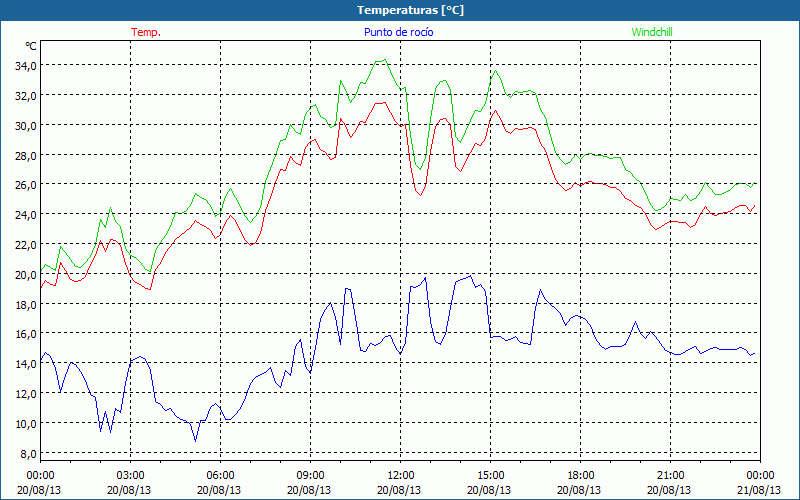The width and height of the screenshot is (800, 500).
Task: Click the 12,0 y-axis value
Action: 26,394
